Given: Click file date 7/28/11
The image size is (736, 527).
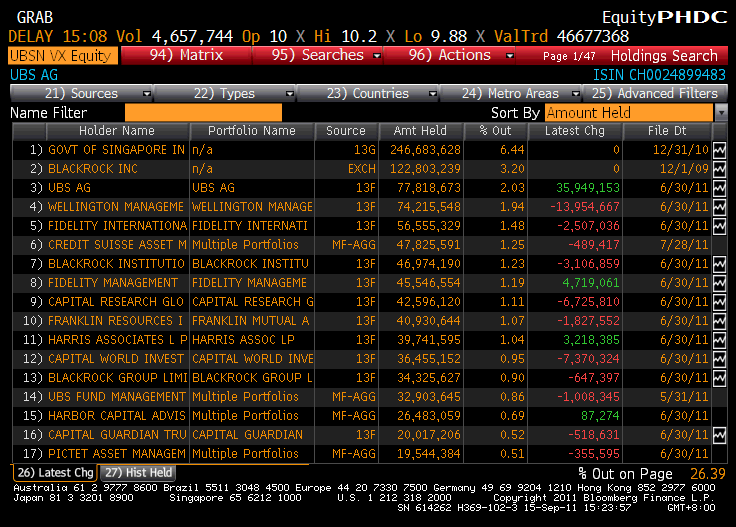Looking at the screenshot, I should click(684, 245).
